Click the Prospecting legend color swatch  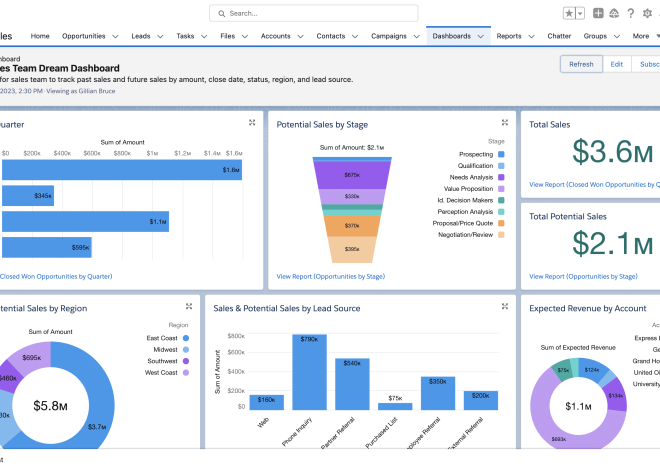click(x=501, y=154)
